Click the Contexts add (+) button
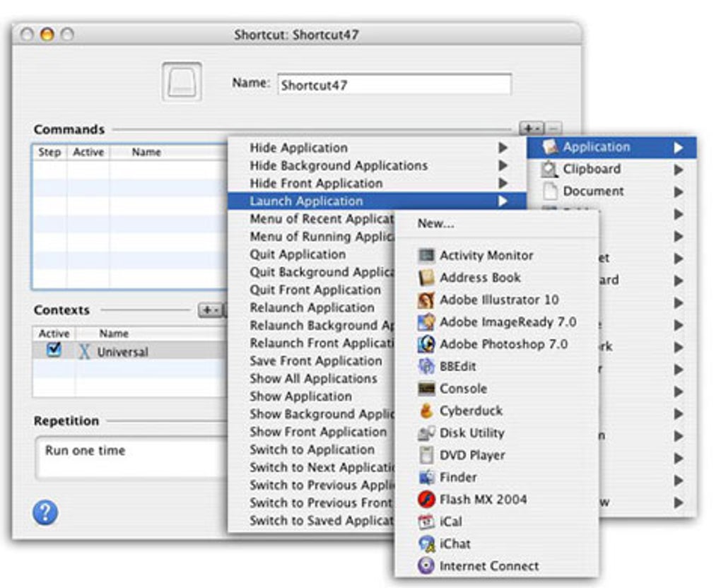Screen dimensions: 721x588 pos(209,310)
